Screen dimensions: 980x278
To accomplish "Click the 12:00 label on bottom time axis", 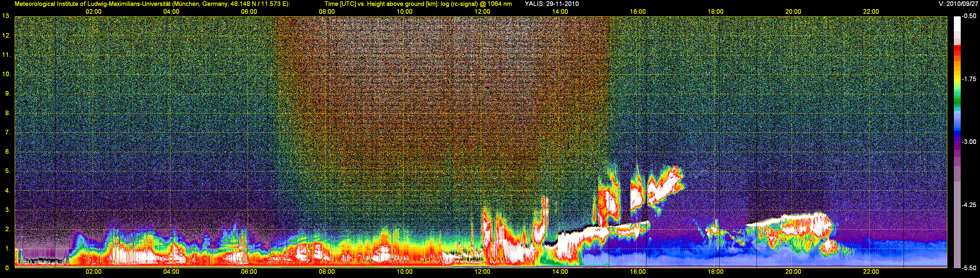I will tap(482, 272).
